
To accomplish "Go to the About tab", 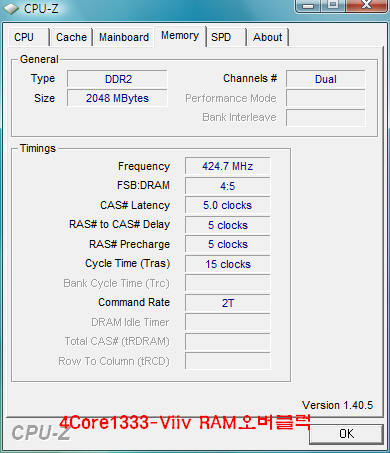I will click(x=268, y=37).
